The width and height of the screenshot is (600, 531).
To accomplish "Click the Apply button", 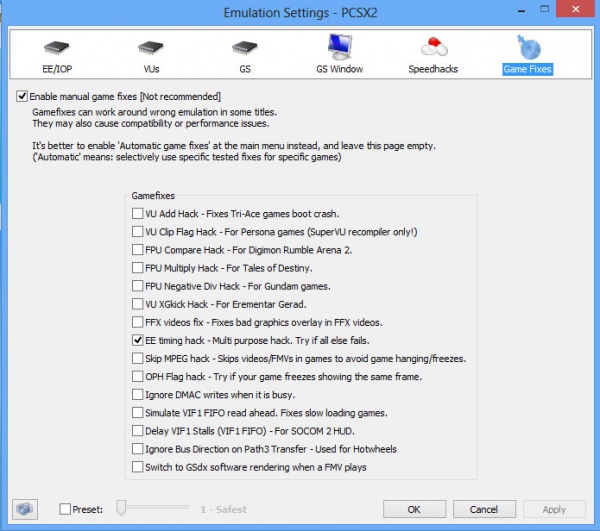I will 554,509.
